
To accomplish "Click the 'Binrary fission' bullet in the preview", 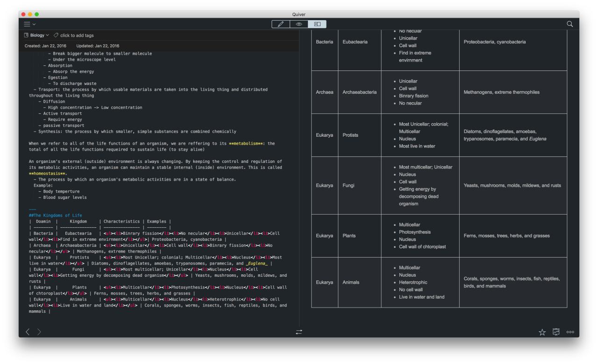I will [x=413, y=96].
